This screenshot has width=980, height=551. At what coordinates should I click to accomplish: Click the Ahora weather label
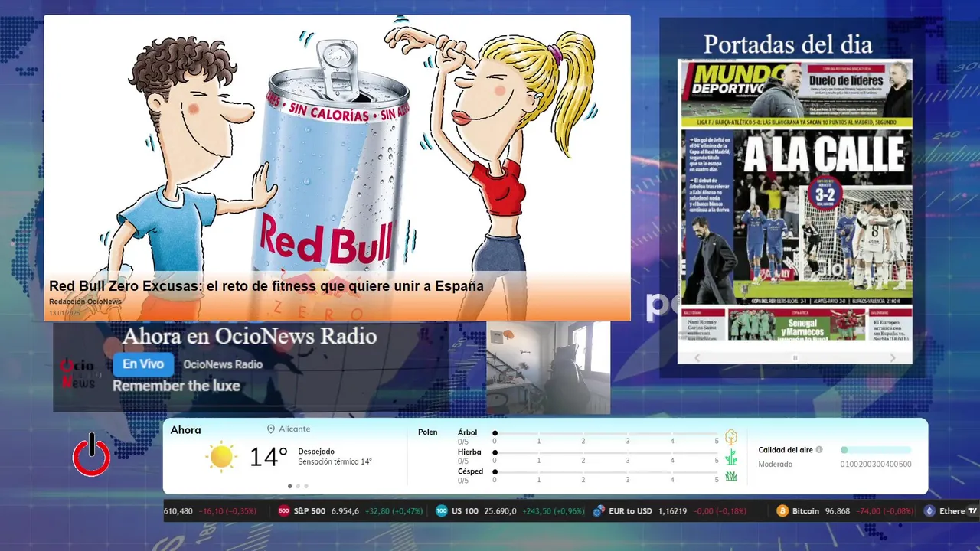(185, 430)
